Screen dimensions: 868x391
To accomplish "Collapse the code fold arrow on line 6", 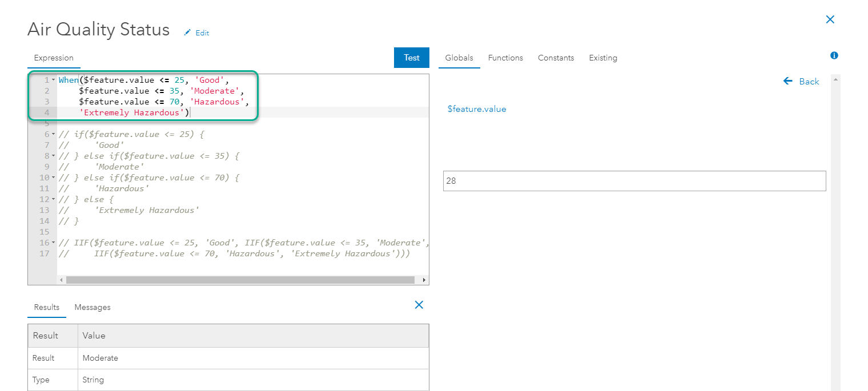I will [x=53, y=134].
